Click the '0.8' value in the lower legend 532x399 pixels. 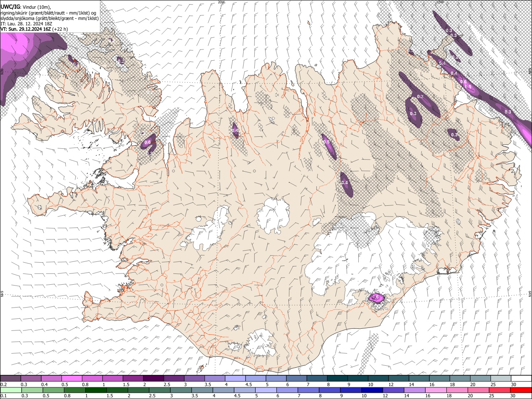point(67,396)
